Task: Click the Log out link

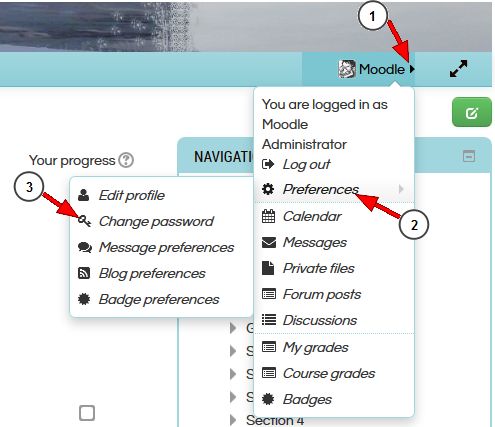Action: coord(306,164)
